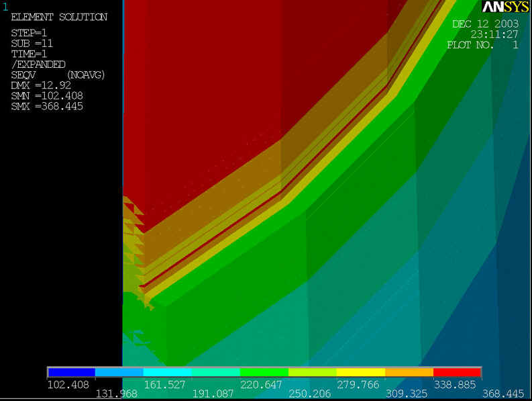Click the DEC 12 2003 date
Image resolution: width=532 pixels, height=401 pixels.
486,24
